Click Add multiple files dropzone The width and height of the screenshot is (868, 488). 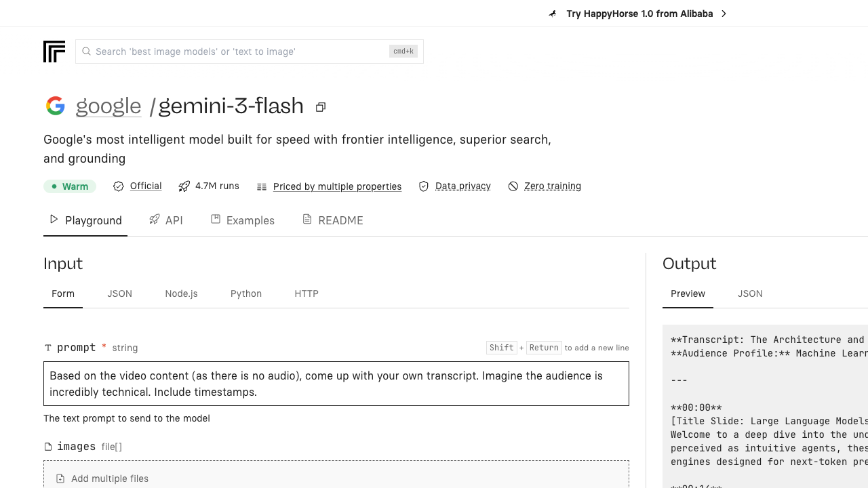tap(336, 475)
